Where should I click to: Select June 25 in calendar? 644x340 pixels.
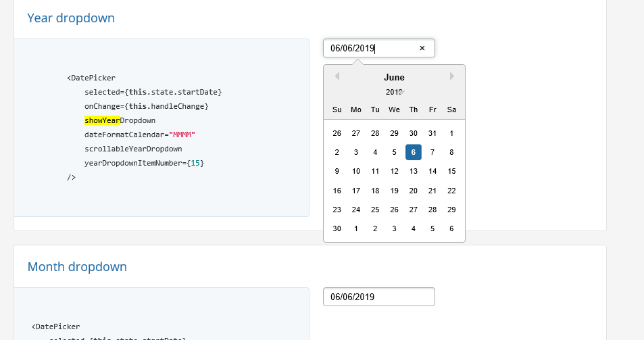(375, 210)
